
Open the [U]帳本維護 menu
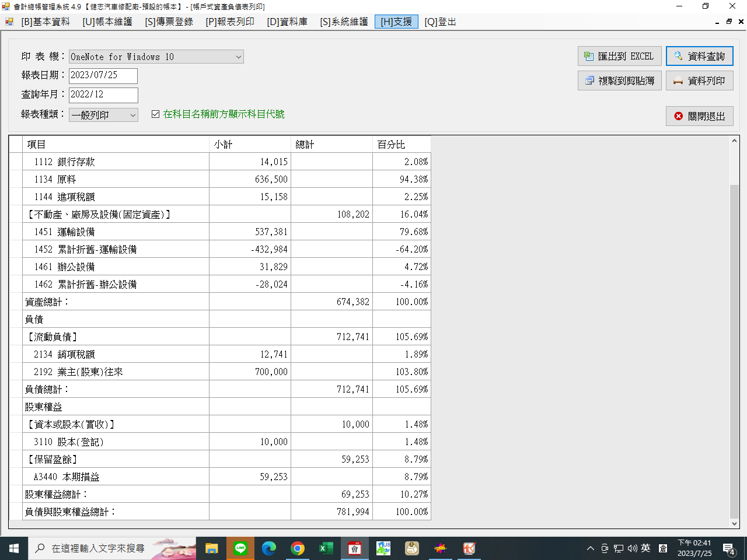(107, 22)
